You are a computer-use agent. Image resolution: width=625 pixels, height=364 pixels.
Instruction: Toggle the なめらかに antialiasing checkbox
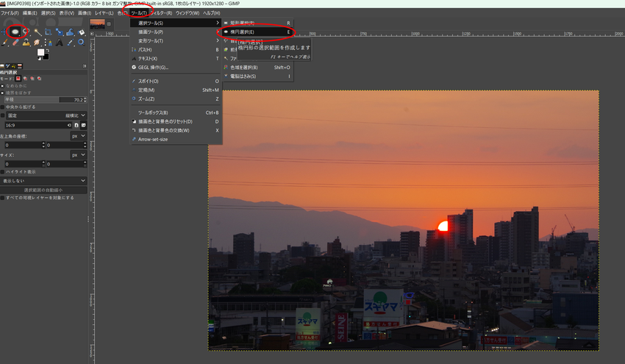point(2,86)
